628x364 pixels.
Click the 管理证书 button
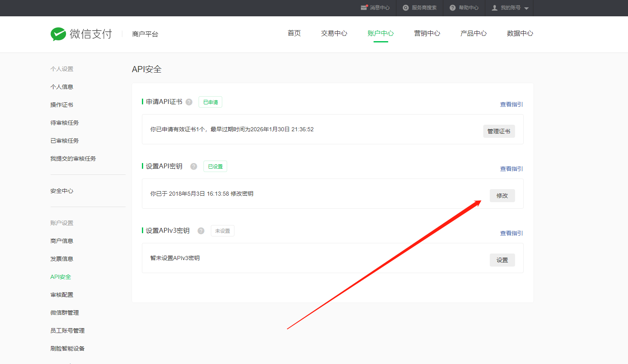click(499, 131)
